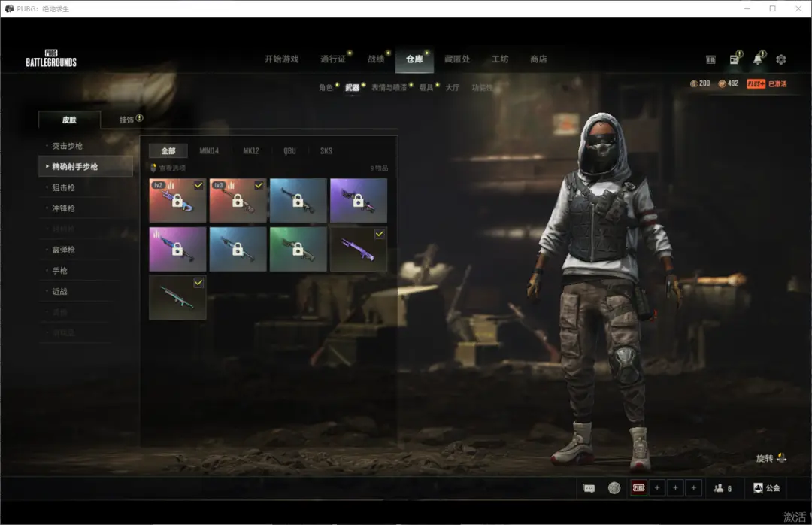This screenshot has height=525, width=812.
Task: Click the 查看选项 label
Action: (x=172, y=168)
